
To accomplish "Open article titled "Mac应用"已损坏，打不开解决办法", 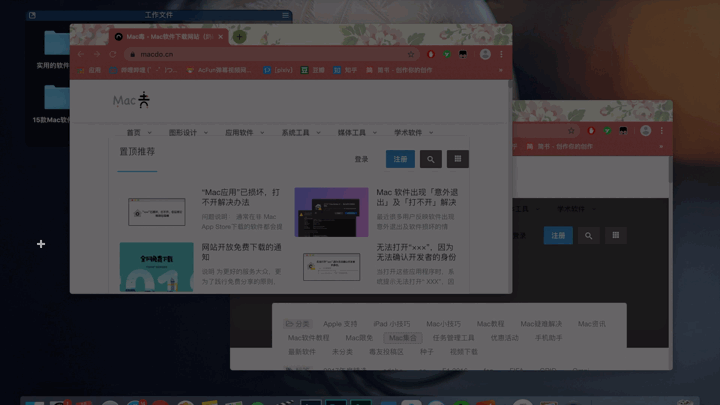I will pyautogui.click(x=241, y=197).
